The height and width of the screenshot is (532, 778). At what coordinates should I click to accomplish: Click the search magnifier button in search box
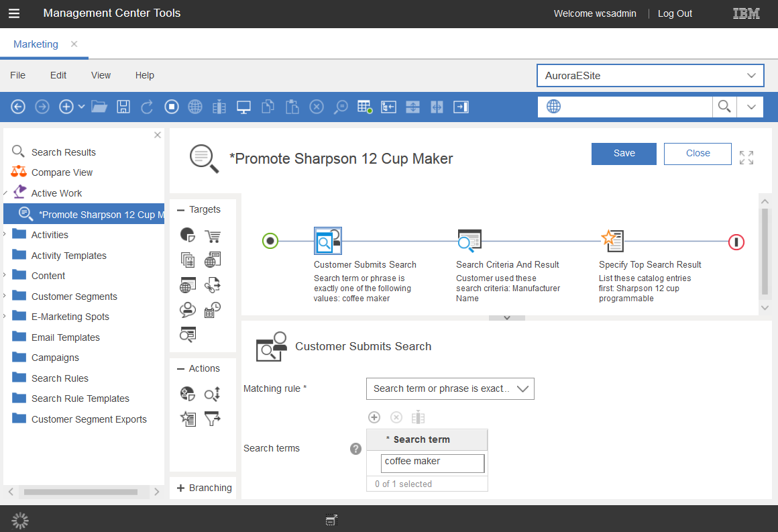pyautogui.click(x=724, y=107)
